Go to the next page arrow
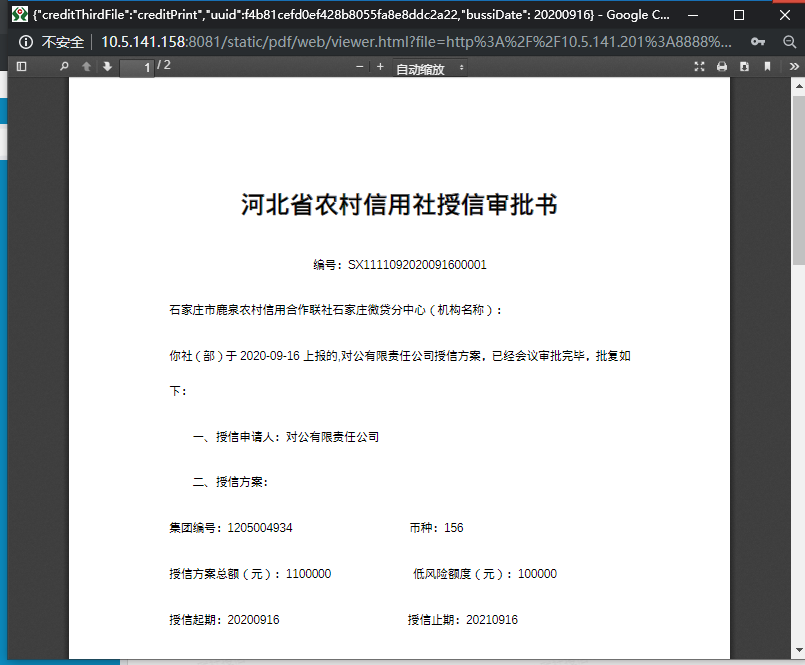805x665 pixels. (x=107, y=66)
